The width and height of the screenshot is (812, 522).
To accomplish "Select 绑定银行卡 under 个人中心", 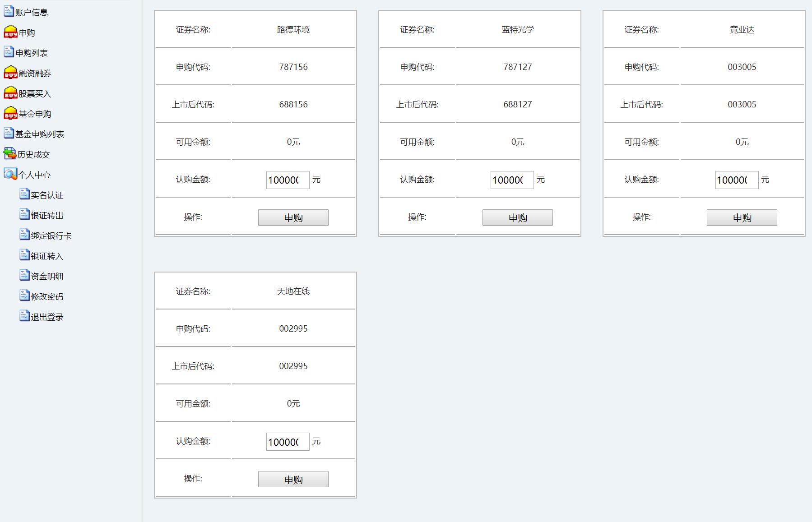I will point(51,236).
